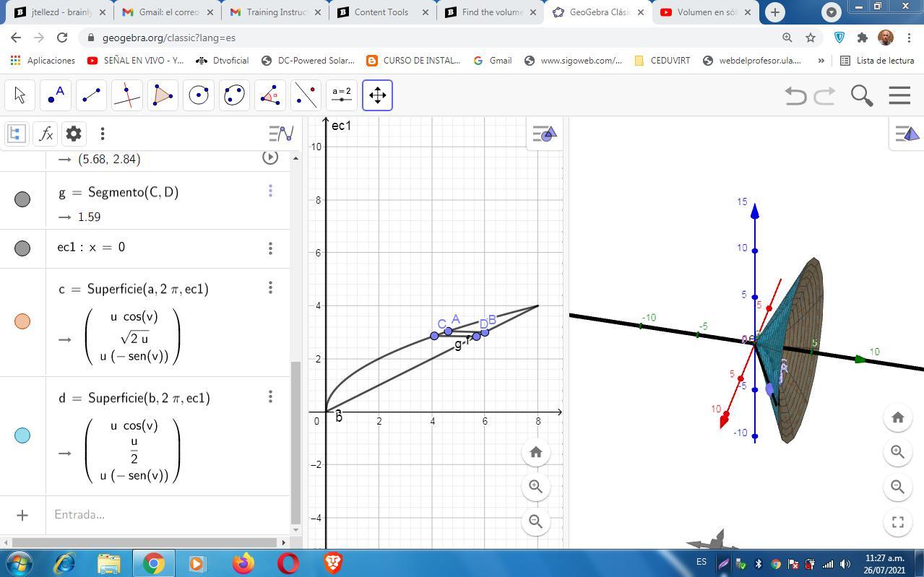Show more bookmarks chevron
The height and width of the screenshot is (577, 924).
coord(821,61)
